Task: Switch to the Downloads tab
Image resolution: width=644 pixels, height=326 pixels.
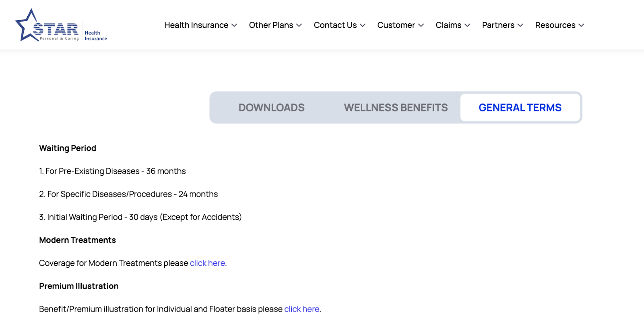Action: (x=272, y=107)
